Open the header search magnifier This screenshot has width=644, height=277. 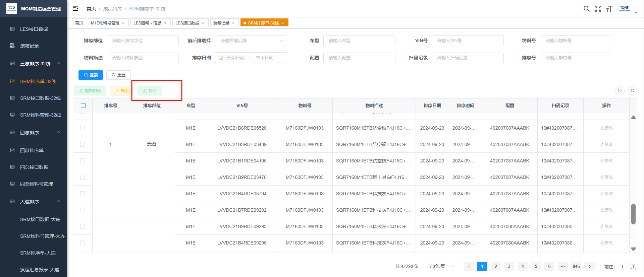[x=586, y=9]
